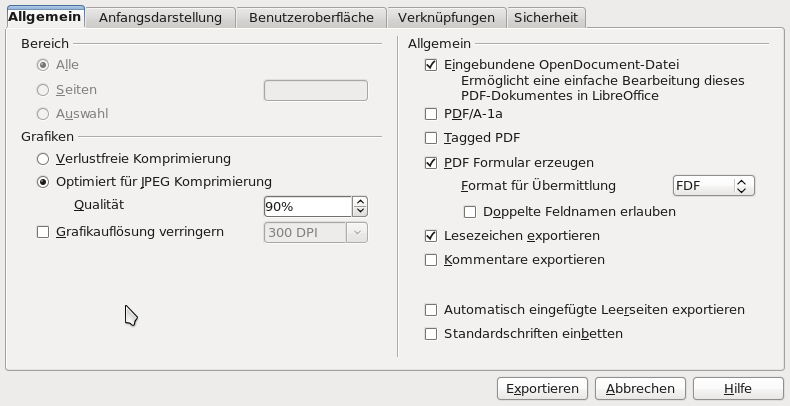Increase Qualität with the stepper arrow
790x406 pixels.
coord(360,201)
